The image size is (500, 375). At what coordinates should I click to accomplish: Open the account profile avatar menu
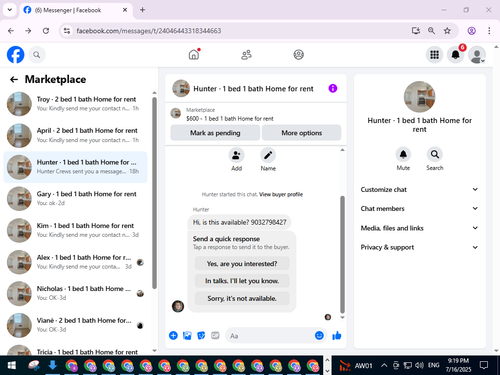click(477, 55)
